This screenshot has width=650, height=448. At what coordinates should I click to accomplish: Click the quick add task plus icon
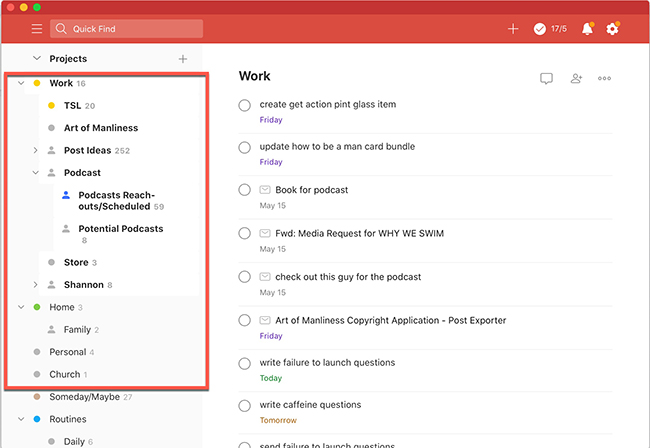[513, 29]
